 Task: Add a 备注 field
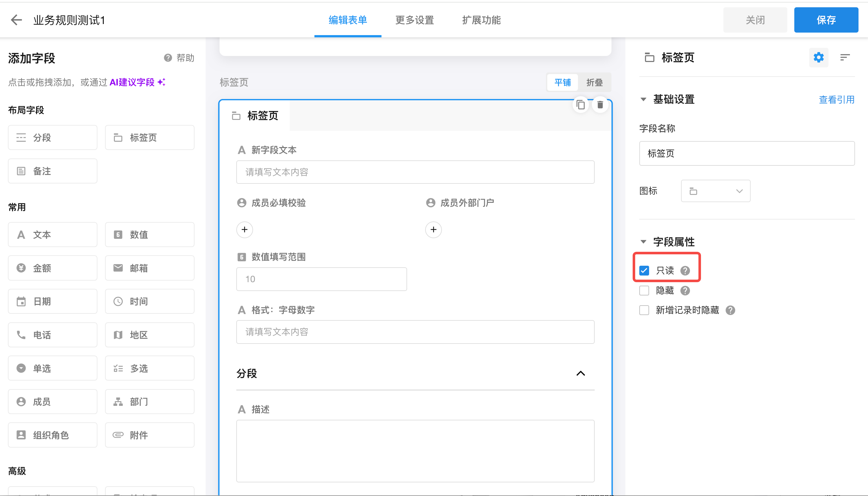pyautogui.click(x=53, y=171)
